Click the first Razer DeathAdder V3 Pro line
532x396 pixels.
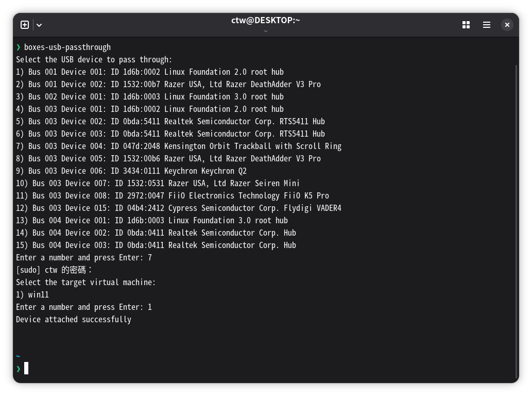(x=168, y=84)
